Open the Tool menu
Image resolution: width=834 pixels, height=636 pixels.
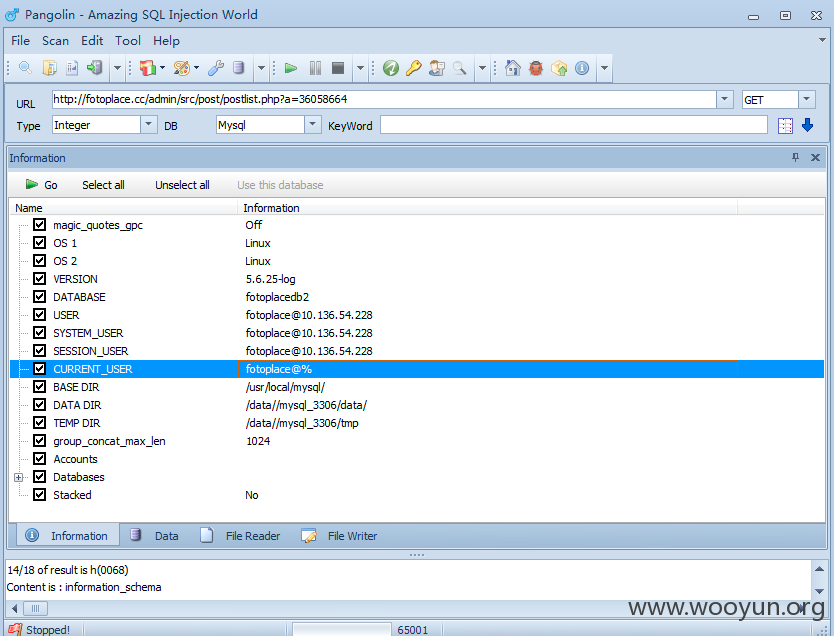(128, 41)
